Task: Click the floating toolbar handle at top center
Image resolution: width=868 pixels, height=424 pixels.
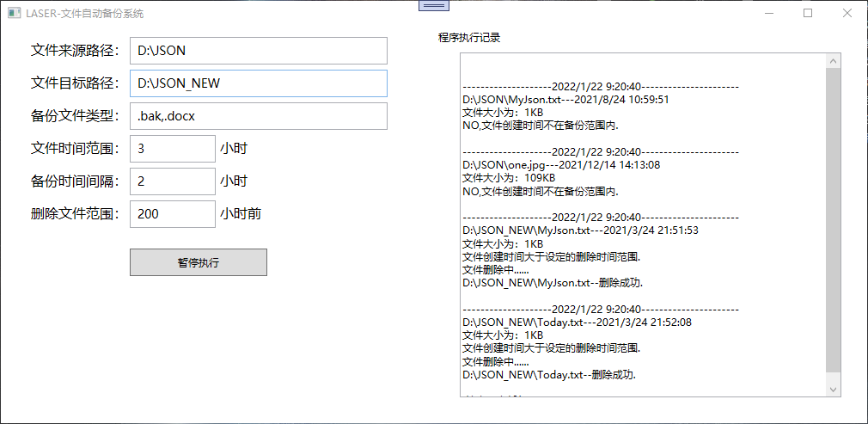Action: (434, 6)
